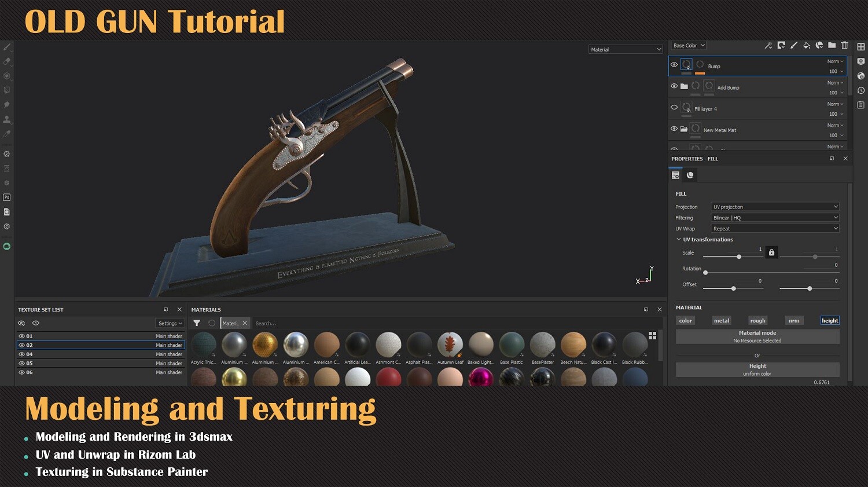
Task: Open the fill properties settings tab icon
Action: click(675, 175)
